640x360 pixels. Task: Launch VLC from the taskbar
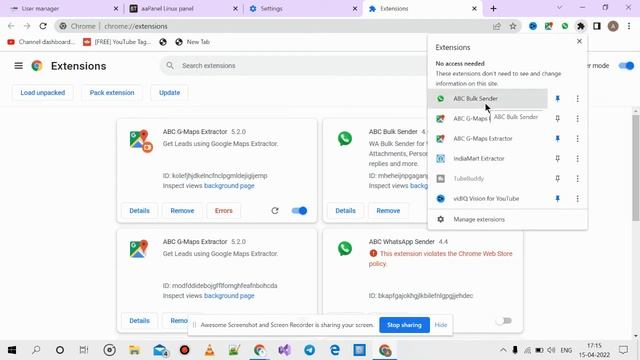pos(209,350)
